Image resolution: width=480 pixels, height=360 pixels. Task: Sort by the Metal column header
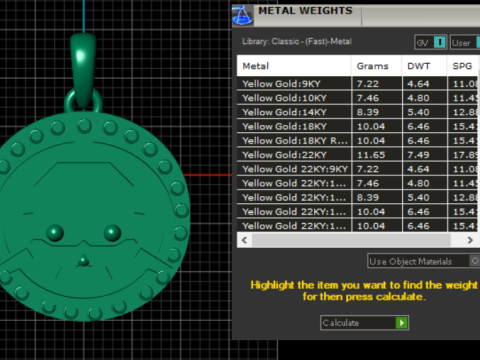click(x=294, y=66)
